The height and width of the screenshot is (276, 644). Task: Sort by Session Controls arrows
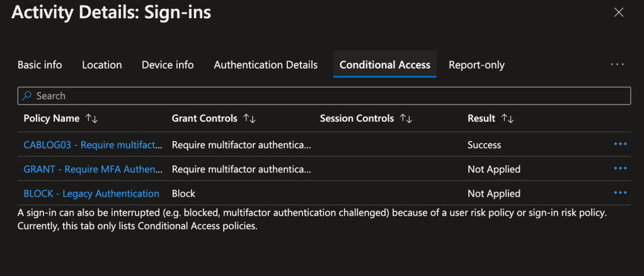[406, 118]
